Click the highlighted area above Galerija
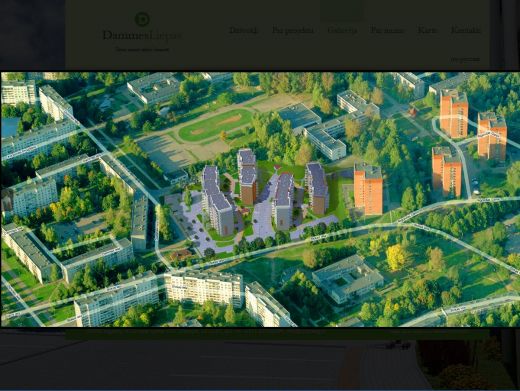The height and width of the screenshot is (391, 520). [x=342, y=11]
